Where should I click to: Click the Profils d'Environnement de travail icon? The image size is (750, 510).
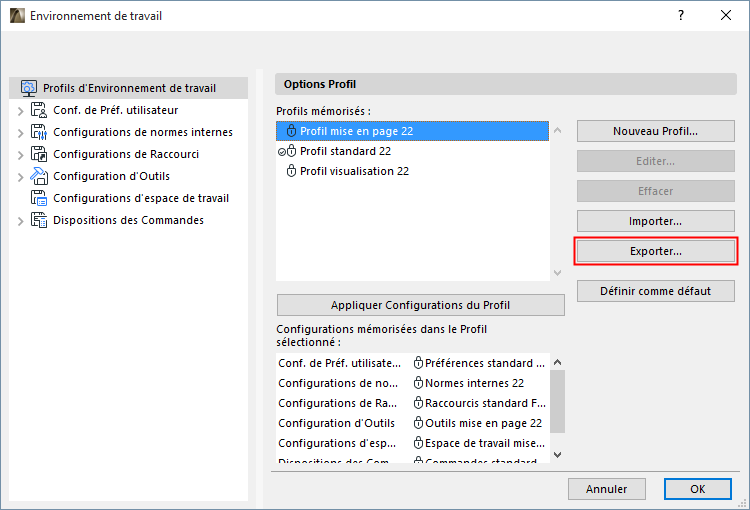click(28, 88)
